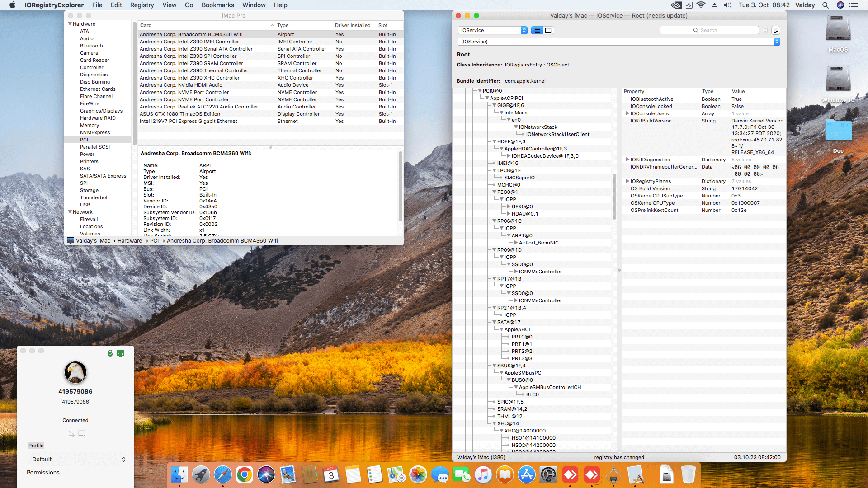Viewport: 868px width, 488px height.
Task: Open System Preferences from the Dock
Action: point(548,475)
